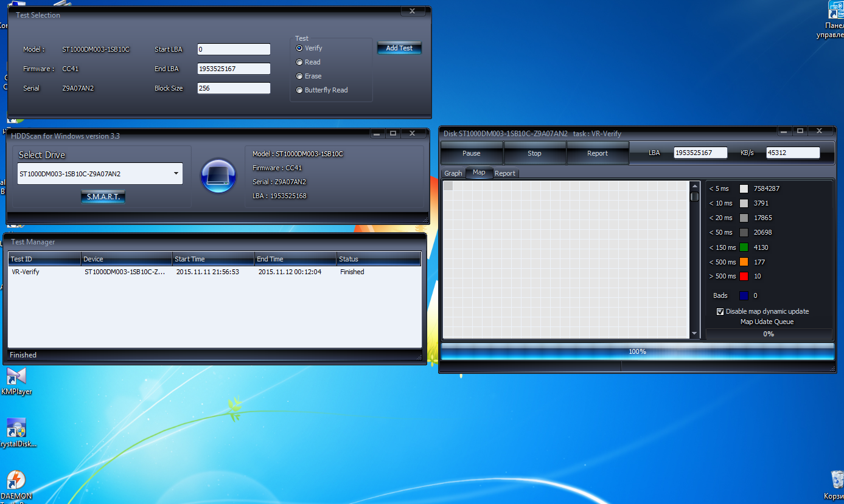The image size is (844, 504).
Task: Select the VR-Verify test row
Action: click(215, 272)
